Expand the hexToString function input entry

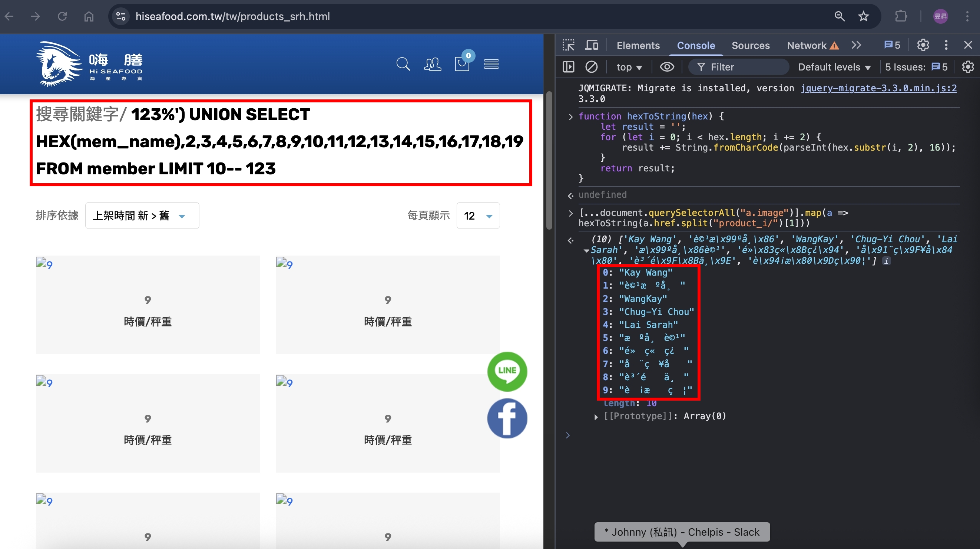pyautogui.click(x=571, y=116)
